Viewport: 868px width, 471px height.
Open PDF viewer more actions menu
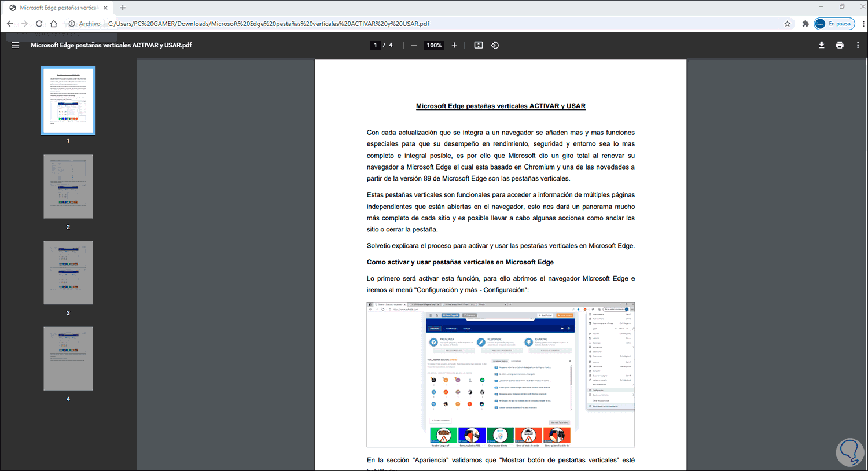coord(858,45)
